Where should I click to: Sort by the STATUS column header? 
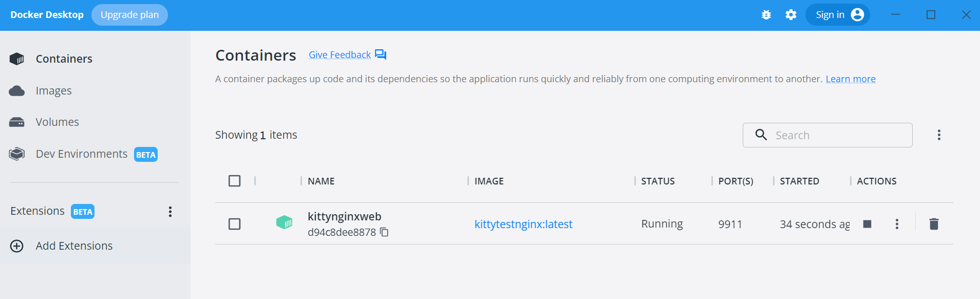coord(658,181)
